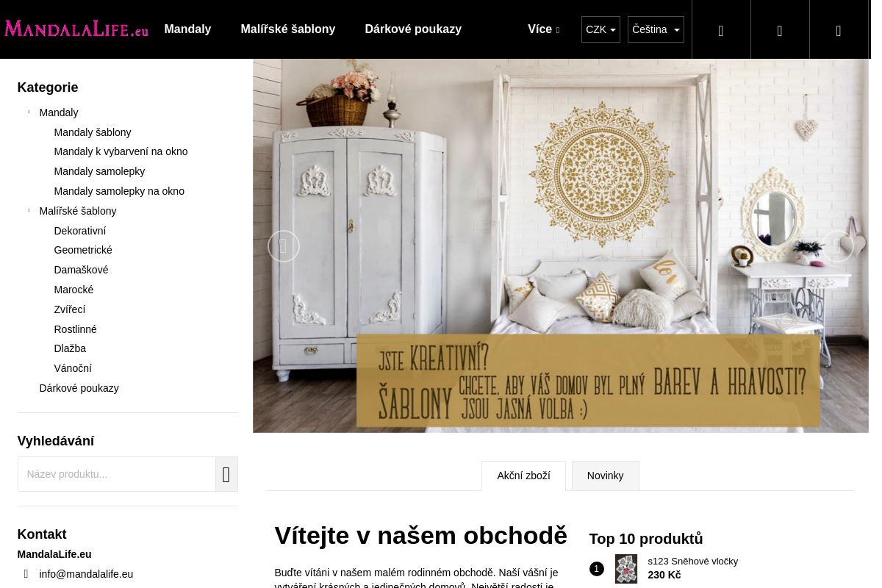Viewport: 882px width, 588px height.
Task: Open the Čeština language dropdown
Action: (x=656, y=29)
